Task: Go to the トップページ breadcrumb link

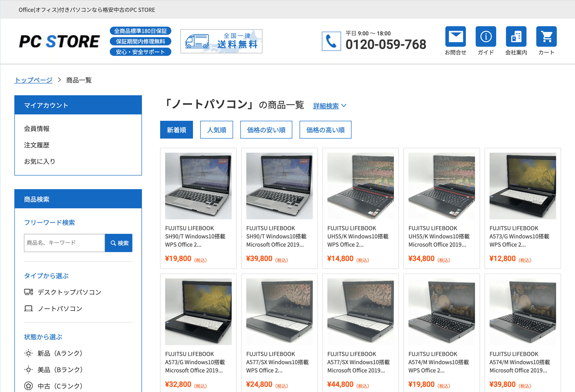Action: click(33, 80)
